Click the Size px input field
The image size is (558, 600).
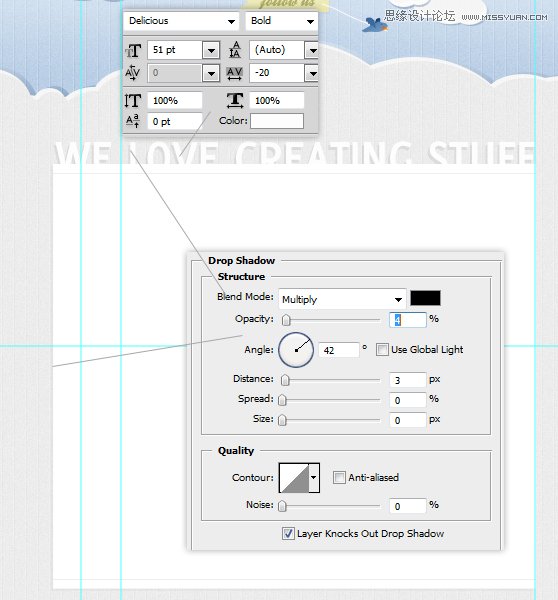[408, 420]
